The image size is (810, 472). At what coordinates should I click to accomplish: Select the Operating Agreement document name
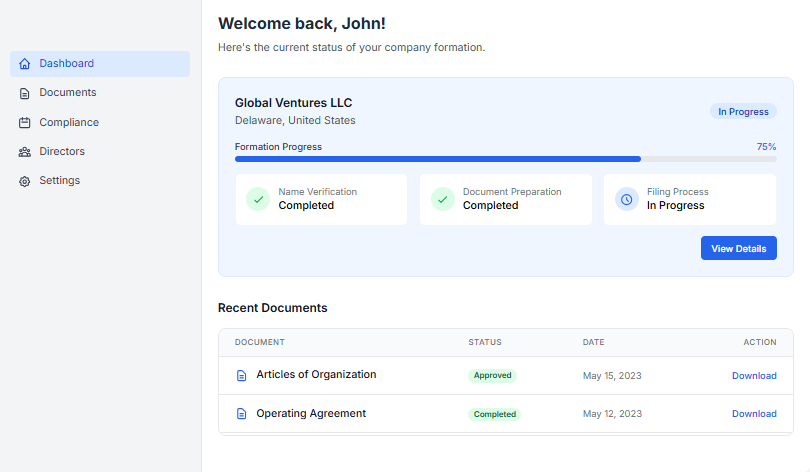311,414
